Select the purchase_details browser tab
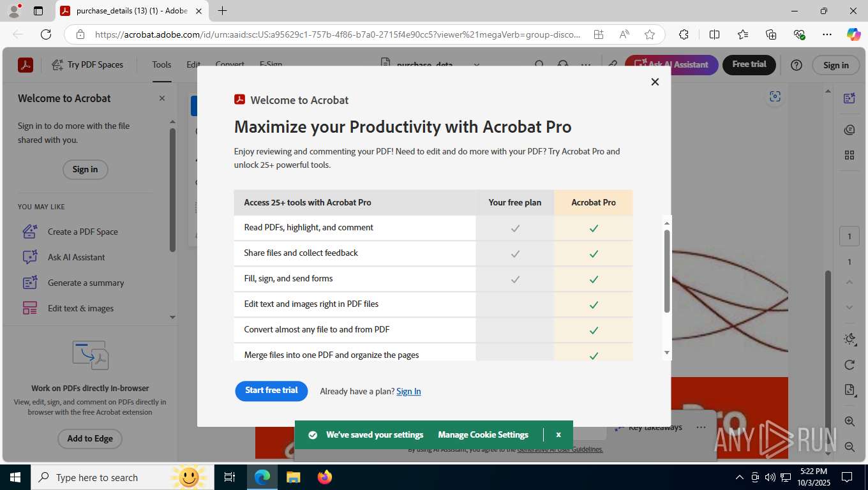868x490 pixels. (x=131, y=11)
